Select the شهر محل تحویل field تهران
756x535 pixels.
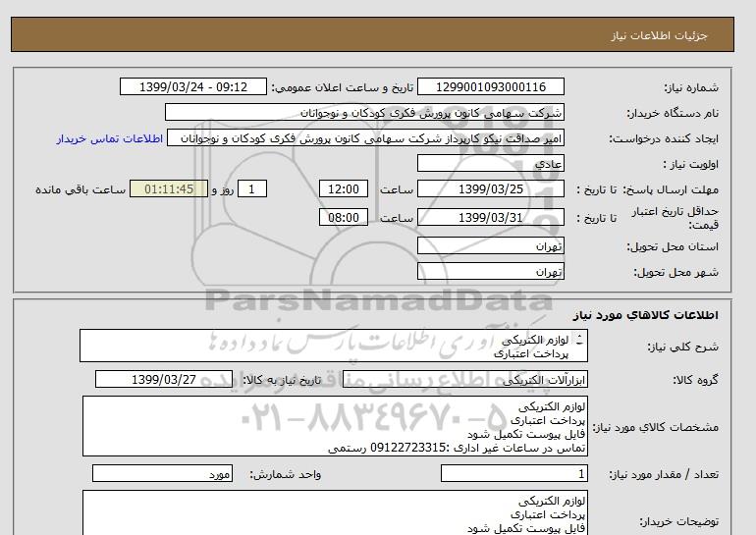[490, 271]
